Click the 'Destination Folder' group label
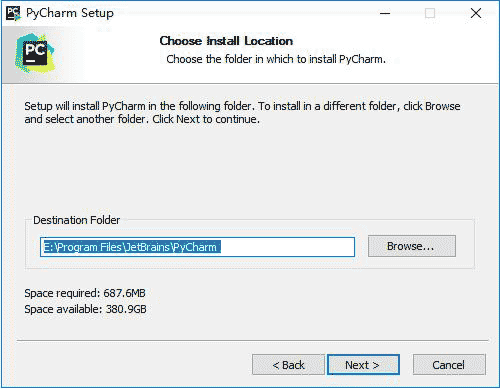Screen dimensions: 500x389 (77, 220)
